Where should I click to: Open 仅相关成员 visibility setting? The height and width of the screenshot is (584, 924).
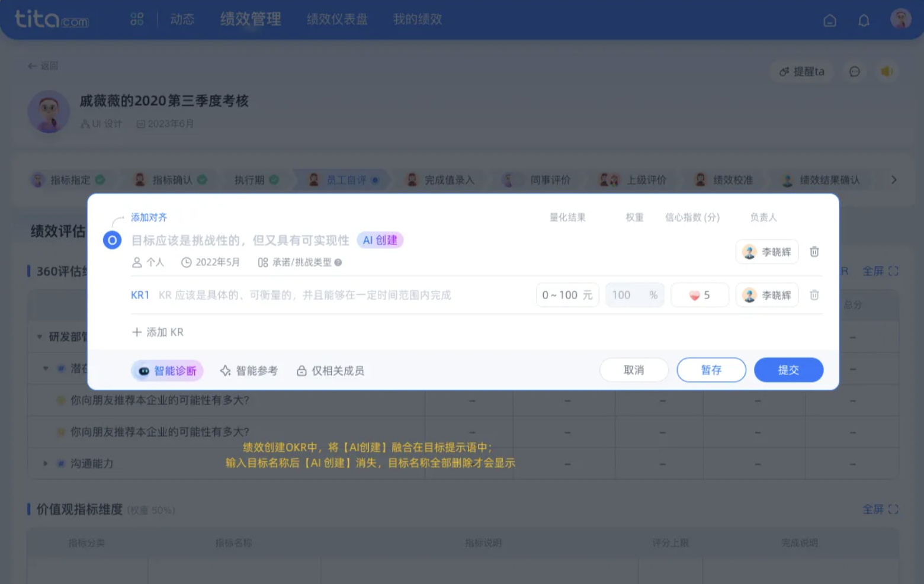(x=331, y=371)
